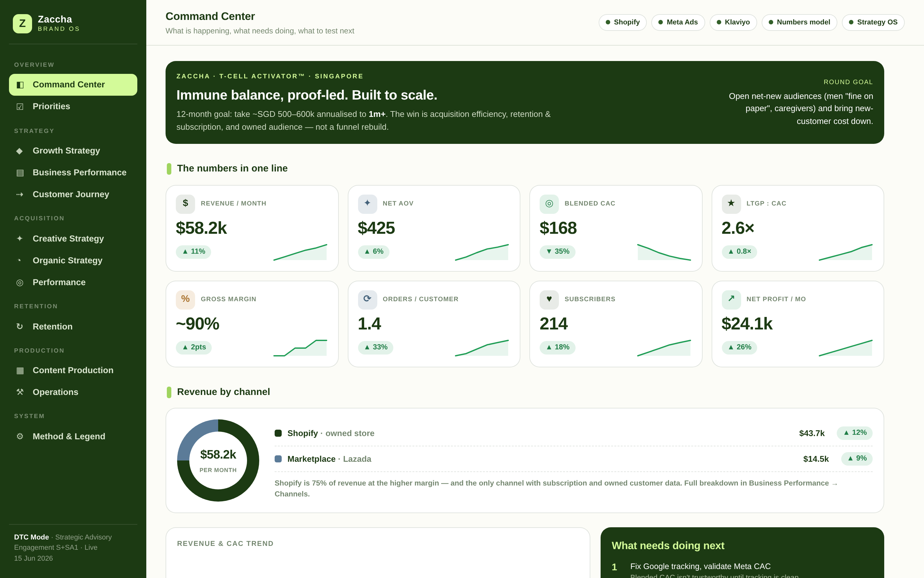924x578 pixels.
Task: Click the 'What needs doing next' heading
Action: (668, 546)
